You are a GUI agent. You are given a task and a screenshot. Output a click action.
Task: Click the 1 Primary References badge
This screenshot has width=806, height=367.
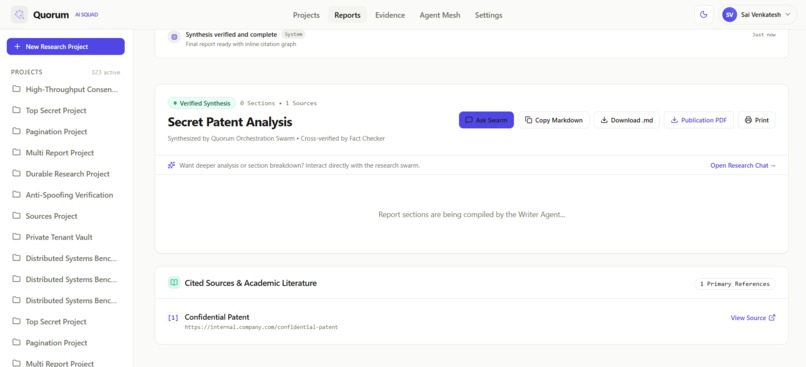[735, 284]
